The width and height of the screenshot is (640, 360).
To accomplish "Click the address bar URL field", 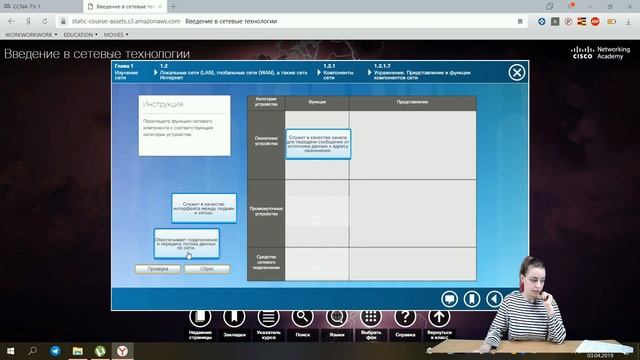I will [x=292, y=21].
